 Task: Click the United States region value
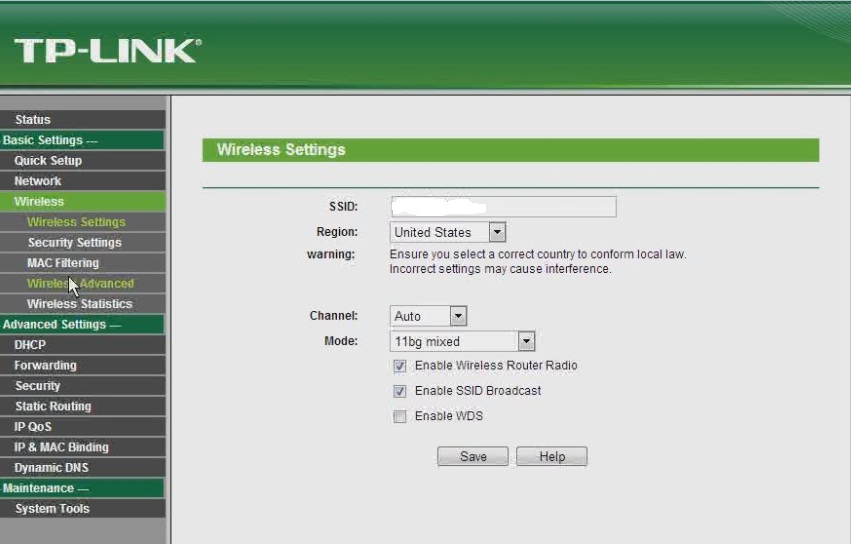coord(433,232)
